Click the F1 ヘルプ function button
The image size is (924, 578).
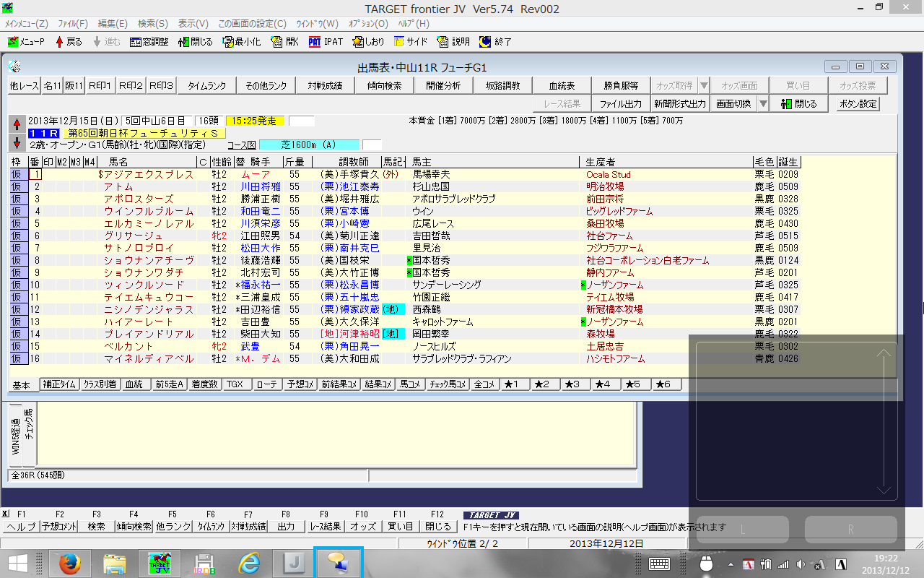[x=21, y=527]
